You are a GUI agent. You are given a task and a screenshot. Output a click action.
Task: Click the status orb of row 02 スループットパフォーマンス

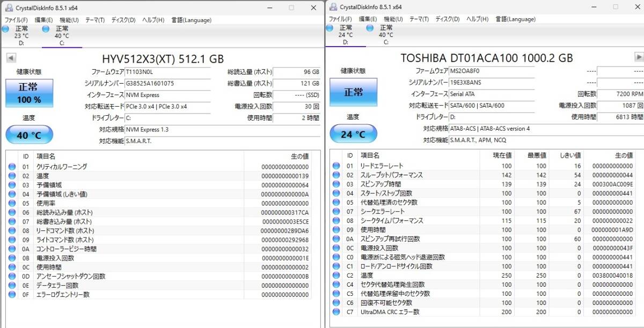tap(336, 175)
